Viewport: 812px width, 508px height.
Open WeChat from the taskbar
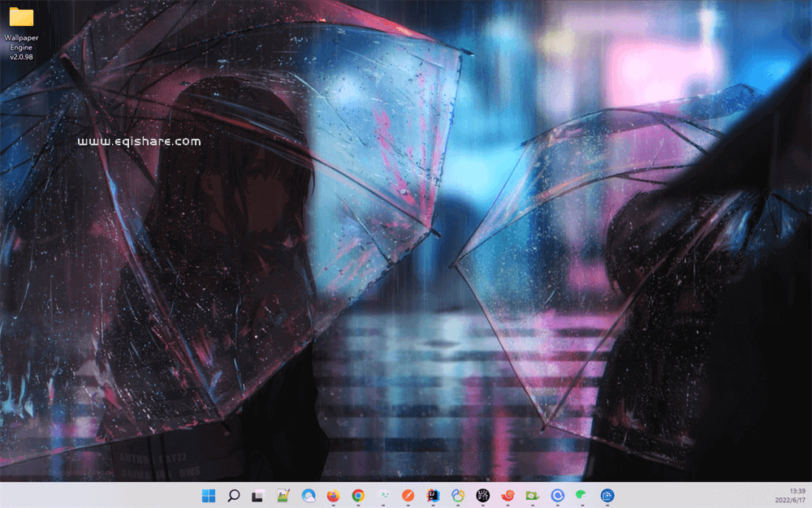[x=583, y=496]
